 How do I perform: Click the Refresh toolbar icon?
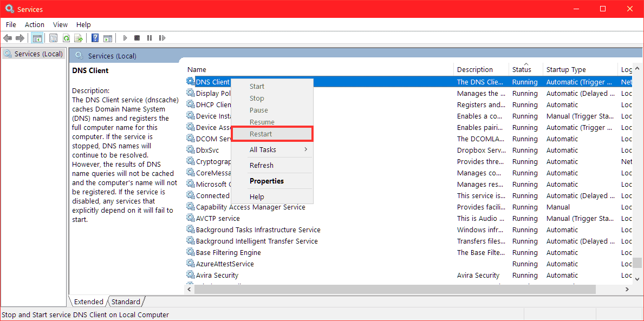click(66, 37)
